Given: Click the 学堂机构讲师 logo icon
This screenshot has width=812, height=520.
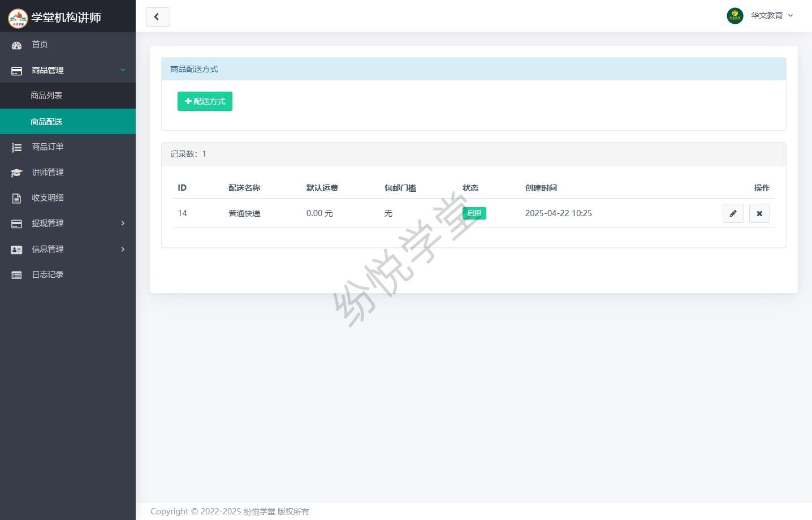Looking at the screenshot, I should click(18, 18).
